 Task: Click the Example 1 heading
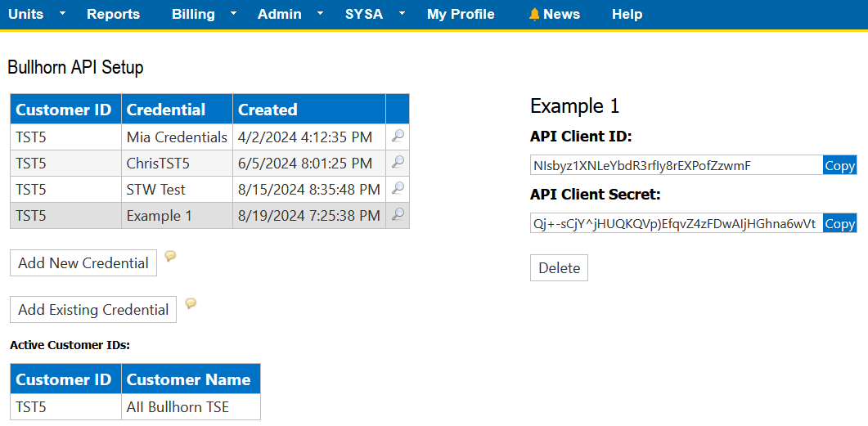(x=574, y=105)
